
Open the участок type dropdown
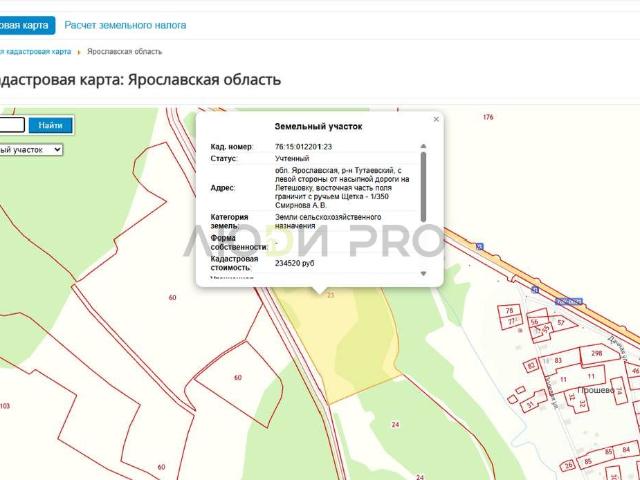pos(31,150)
